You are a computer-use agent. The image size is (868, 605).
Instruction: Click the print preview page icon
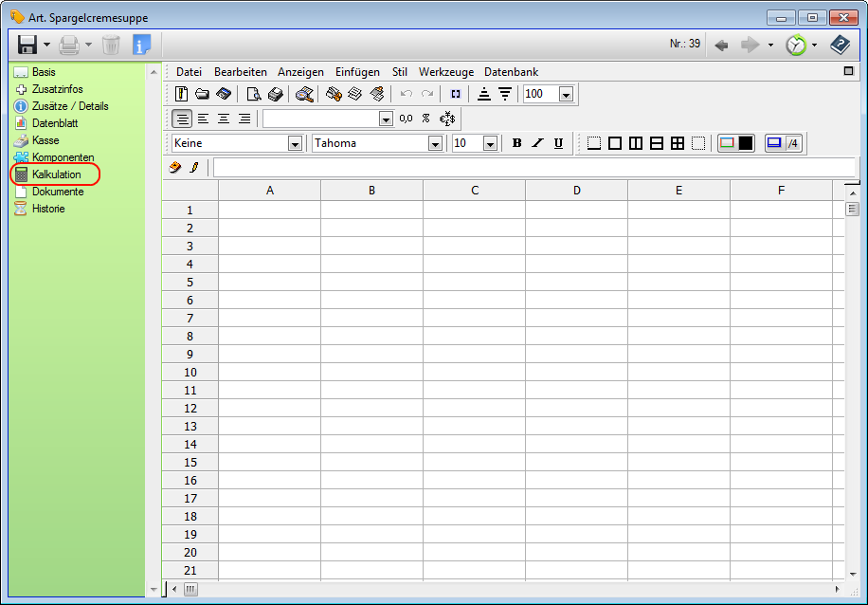[x=253, y=94]
